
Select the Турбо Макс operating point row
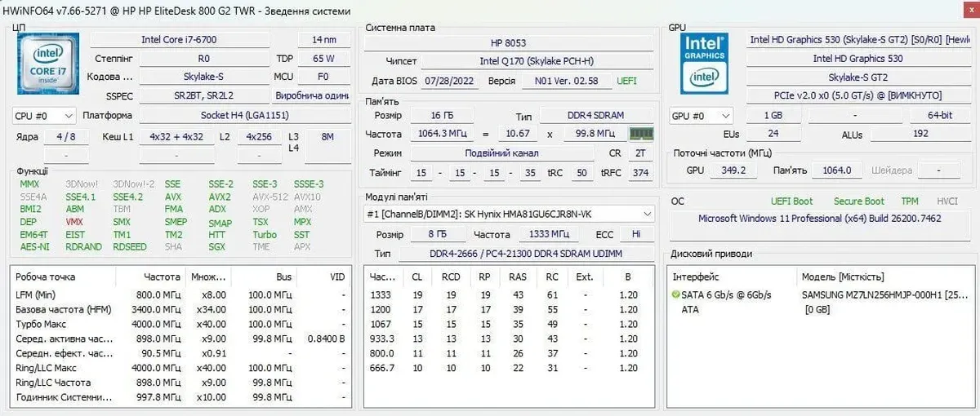180,324
